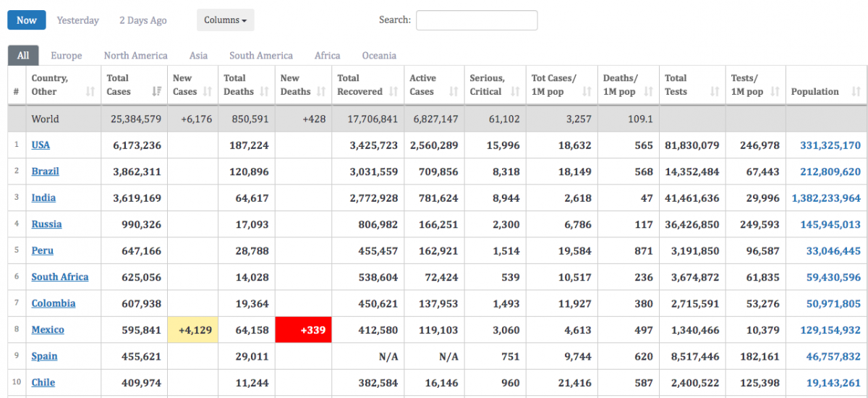Click South Africa population 59,430,596
Screen dimensions: 868x398
pyautogui.click(x=834, y=277)
